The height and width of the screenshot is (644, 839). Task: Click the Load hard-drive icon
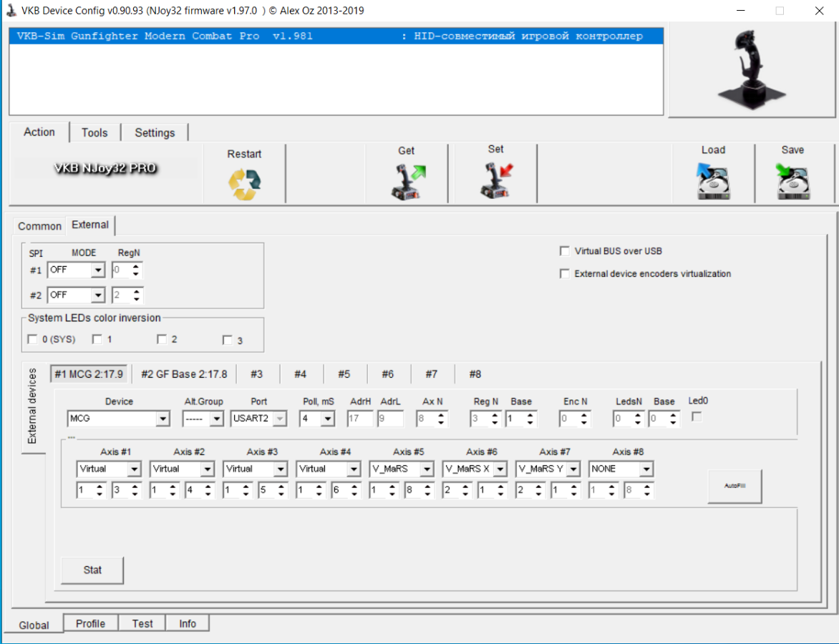click(713, 181)
